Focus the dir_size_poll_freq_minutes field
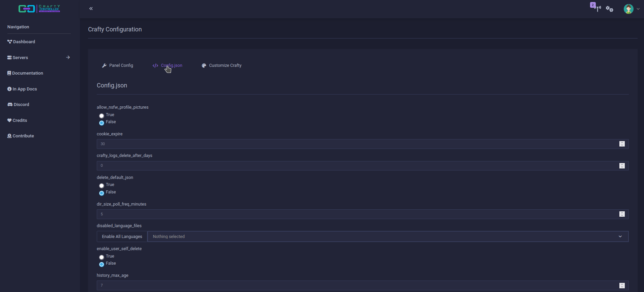Image resolution: width=644 pixels, height=292 pixels. (362, 214)
